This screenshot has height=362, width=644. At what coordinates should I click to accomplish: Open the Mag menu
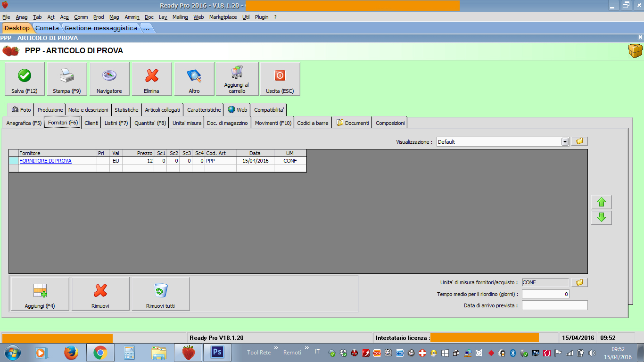point(114,17)
